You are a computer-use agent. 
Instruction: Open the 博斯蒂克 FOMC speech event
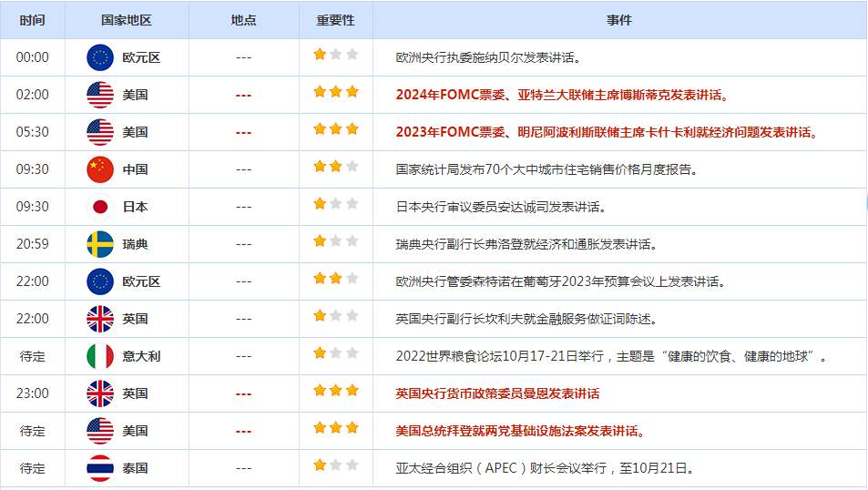click(x=563, y=95)
